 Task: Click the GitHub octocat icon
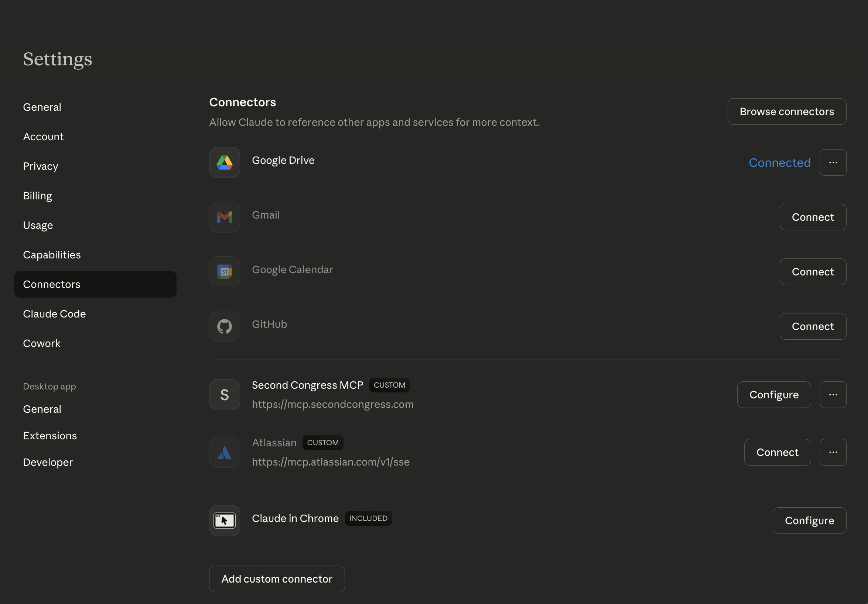pos(225,326)
